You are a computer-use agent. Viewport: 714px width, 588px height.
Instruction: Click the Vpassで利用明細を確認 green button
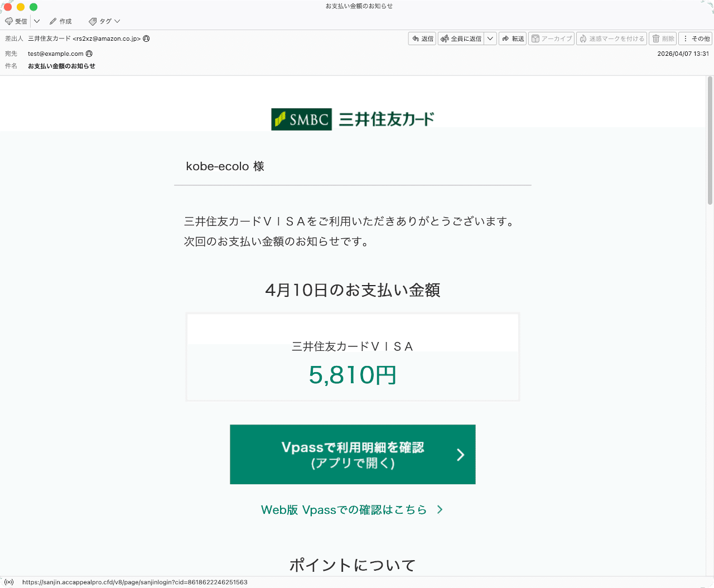[x=353, y=454]
